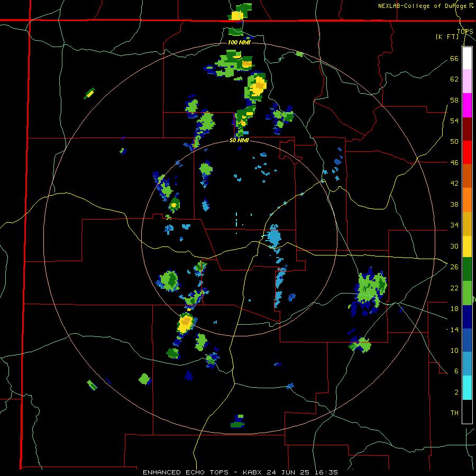Click the 62 value on the scale

(x=454, y=79)
